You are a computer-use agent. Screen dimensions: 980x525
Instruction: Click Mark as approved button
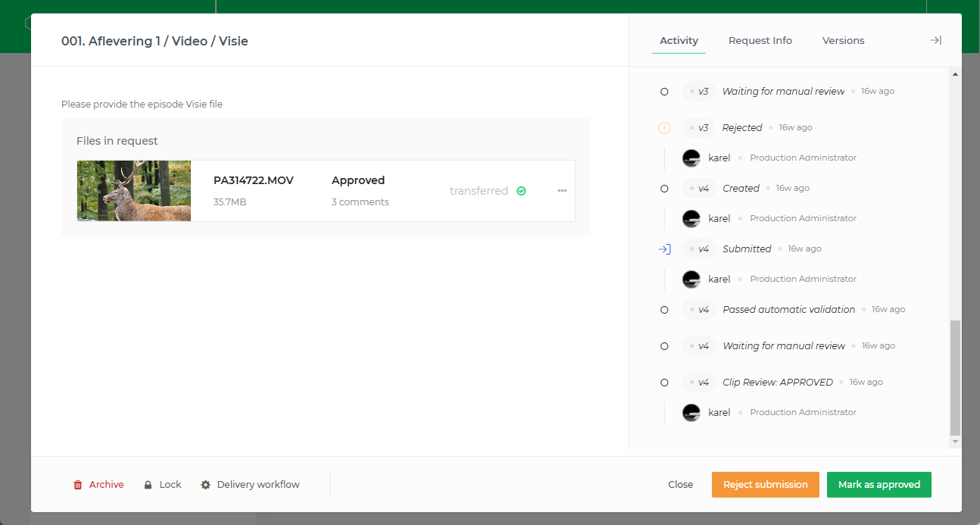coord(879,485)
